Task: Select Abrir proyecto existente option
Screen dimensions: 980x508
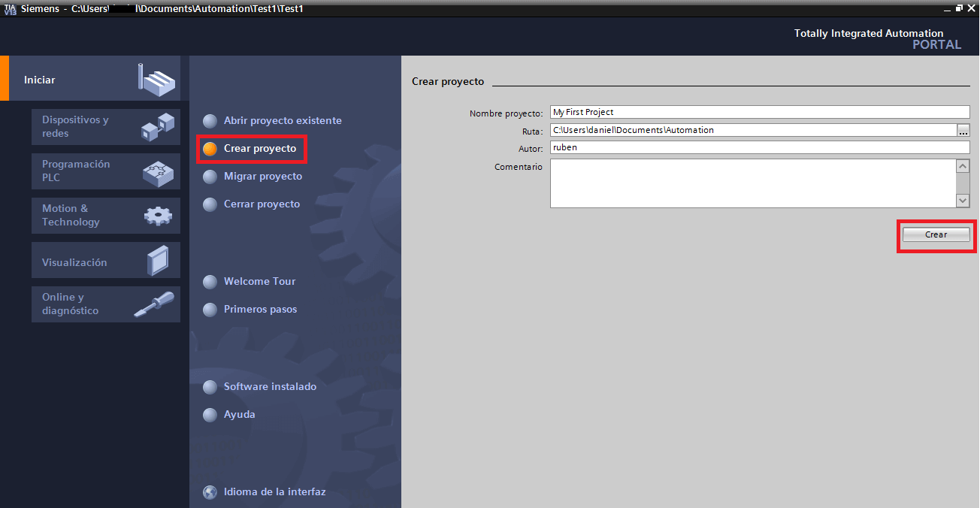Action: (x=282, y=121)
